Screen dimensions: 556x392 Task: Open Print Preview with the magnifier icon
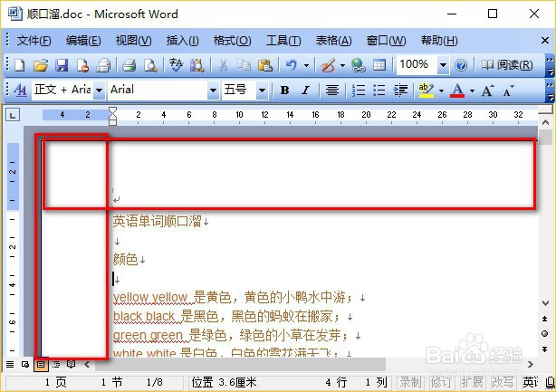click(150, 65)
